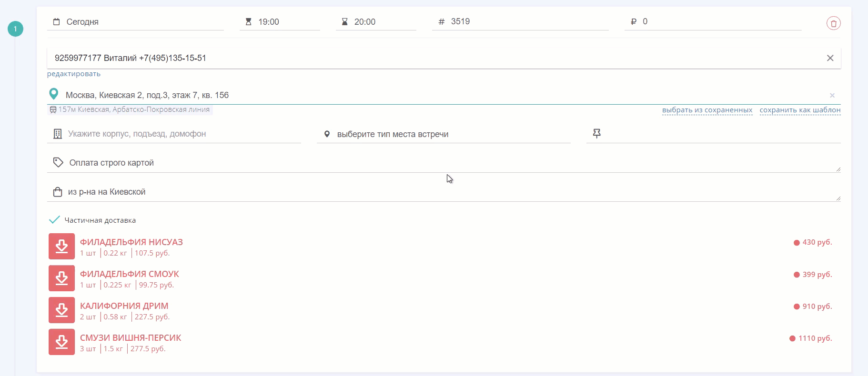The image size is (868, 376).
Task: Click the hourglass icon next to 19:00
Action: [x=248, y=22]
